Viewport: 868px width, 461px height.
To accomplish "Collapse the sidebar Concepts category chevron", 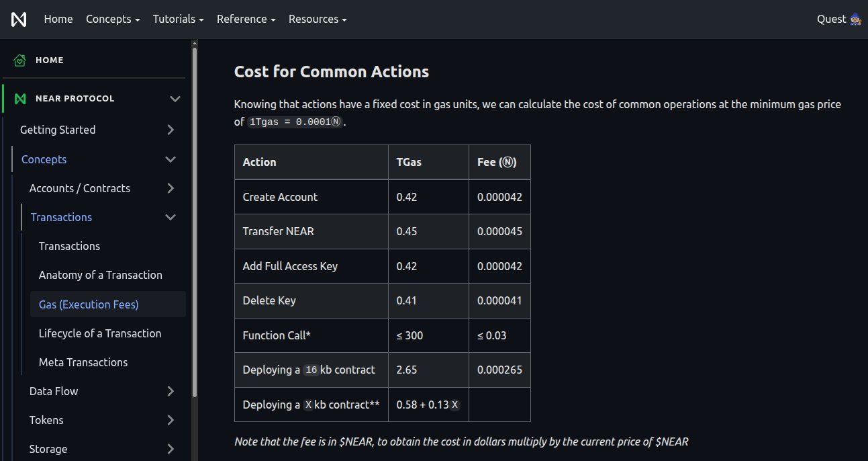I will pyautogui.click(x=171, y=159).
